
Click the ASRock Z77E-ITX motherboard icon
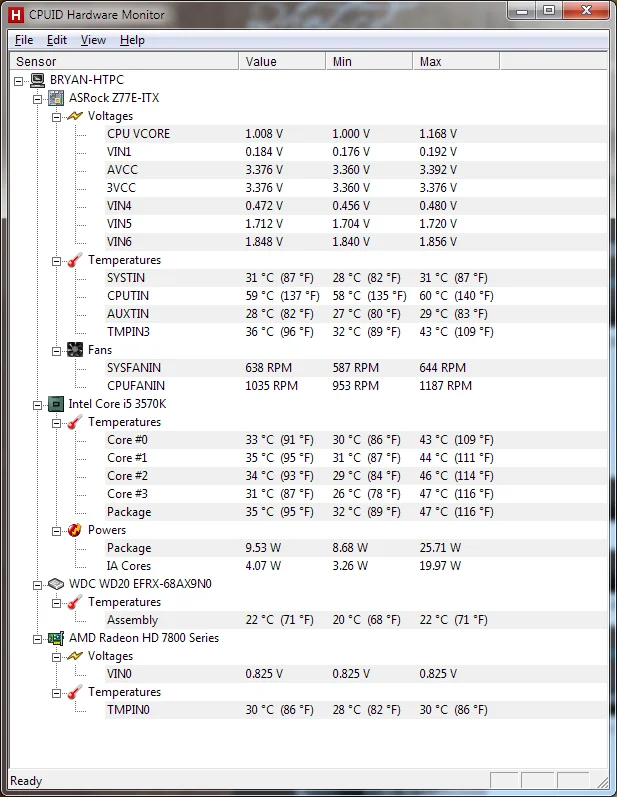(56, 98)
